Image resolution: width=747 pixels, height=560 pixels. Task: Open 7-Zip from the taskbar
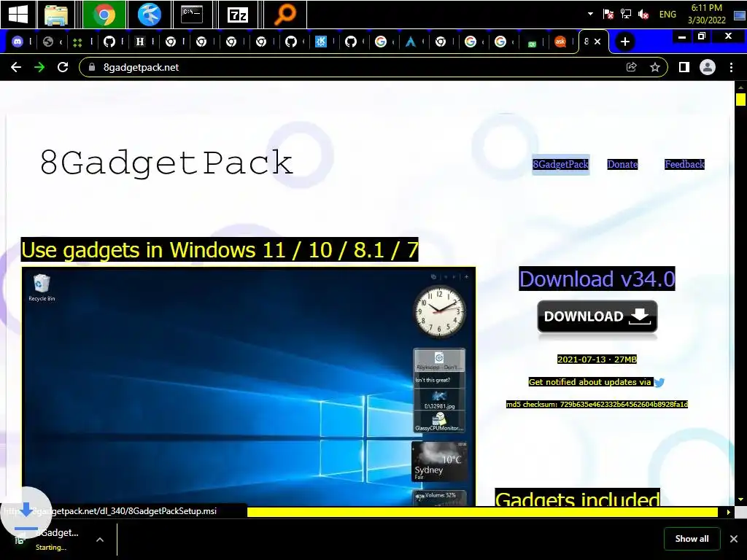tap(237, 15)
